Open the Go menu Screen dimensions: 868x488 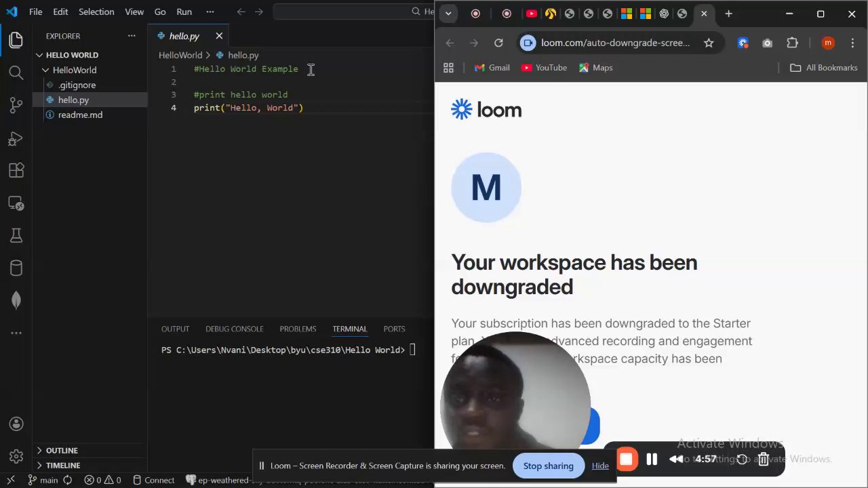160,12
